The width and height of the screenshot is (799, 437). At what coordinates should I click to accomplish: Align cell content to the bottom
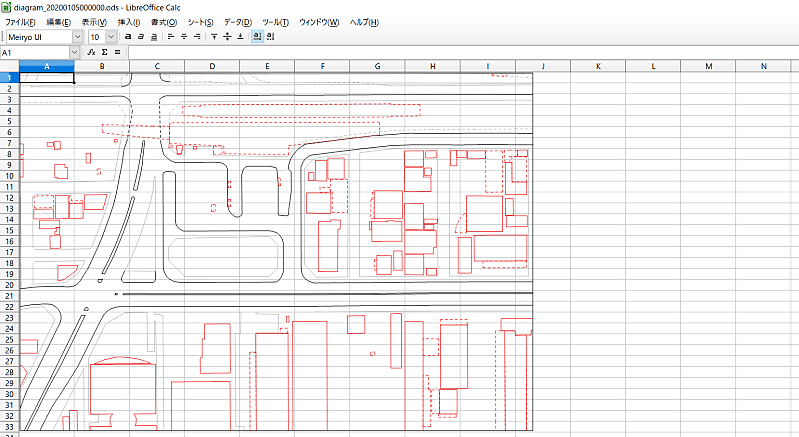(240, 37)
